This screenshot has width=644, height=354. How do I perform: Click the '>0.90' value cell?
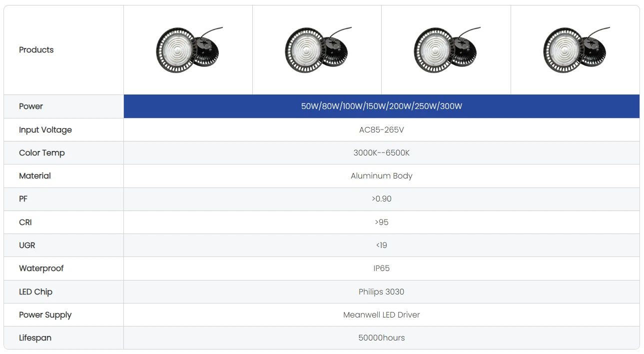tap(382, 199)
